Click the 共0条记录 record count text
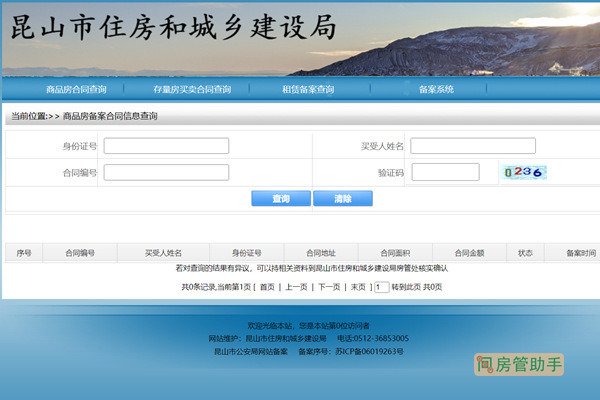 [x=199, y=287]
